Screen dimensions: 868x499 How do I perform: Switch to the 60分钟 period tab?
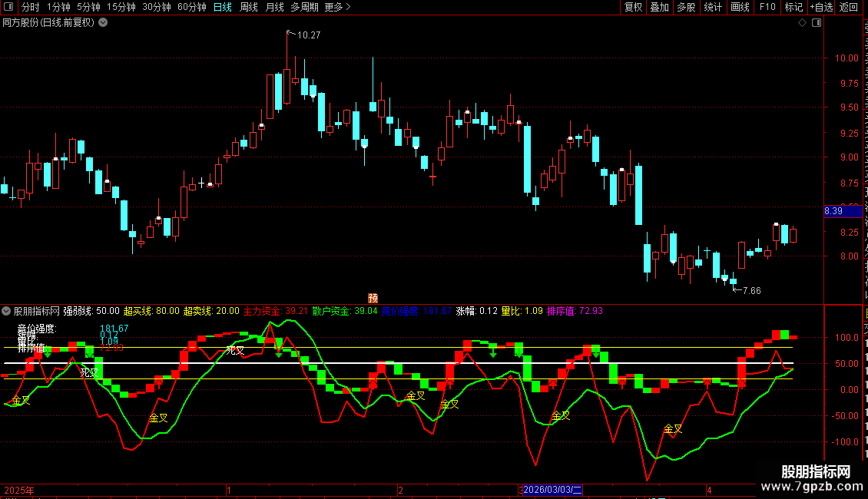coord(191,7)
